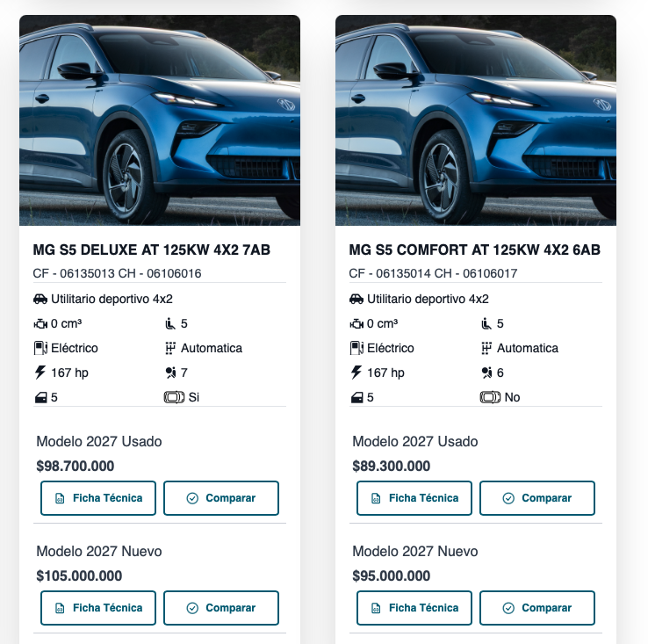Open Ficha Técnica for Deluxe 2027 Usado

point(98,498)
